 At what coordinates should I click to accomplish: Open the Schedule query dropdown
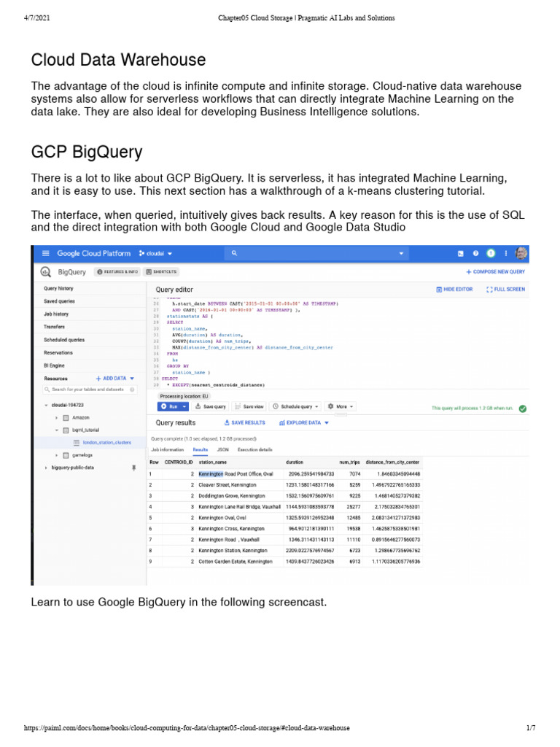tap(296, 407)
